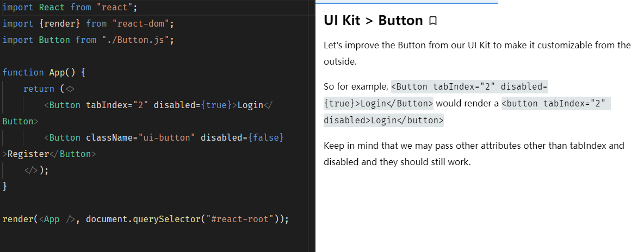The width and height of the screenshot is (644, 252).
Task: Click the word Login in the editor code
Action: point(250,105)
